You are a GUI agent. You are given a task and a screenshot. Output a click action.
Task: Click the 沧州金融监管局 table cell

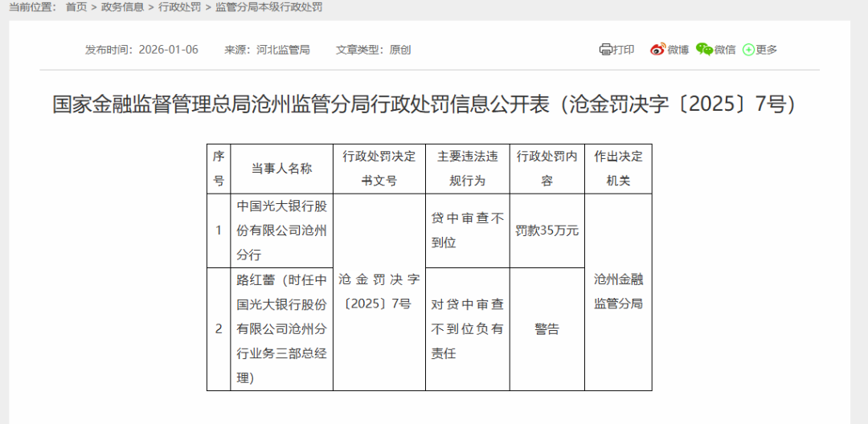click(x=618, y=291)
